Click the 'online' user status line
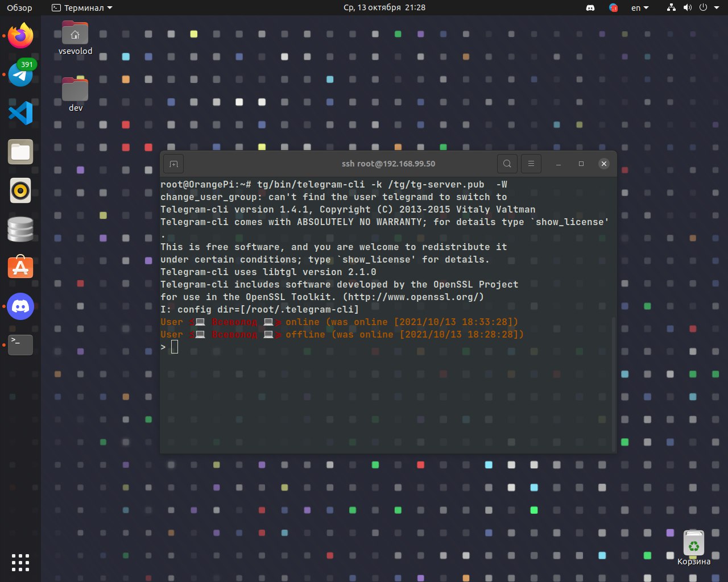 340,322
